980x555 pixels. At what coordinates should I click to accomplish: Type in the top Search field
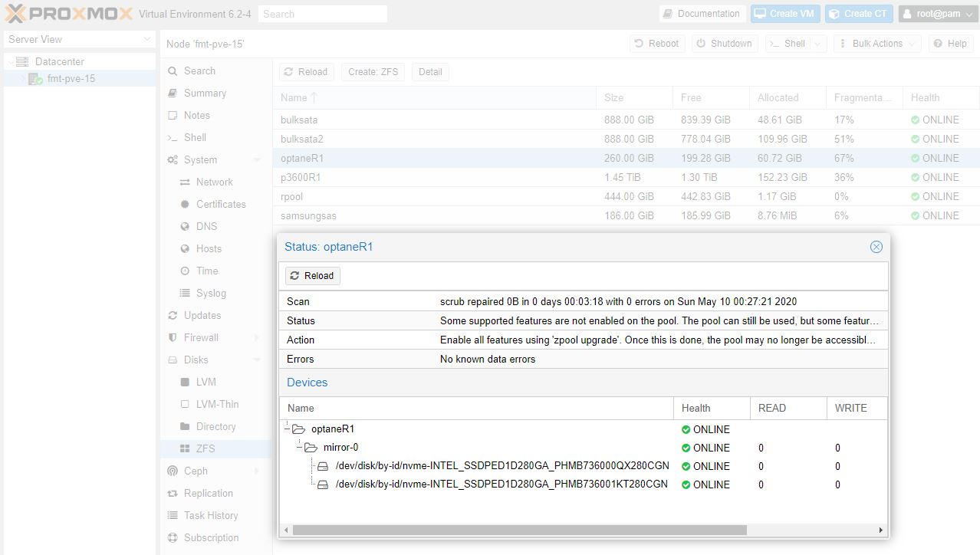322,14
